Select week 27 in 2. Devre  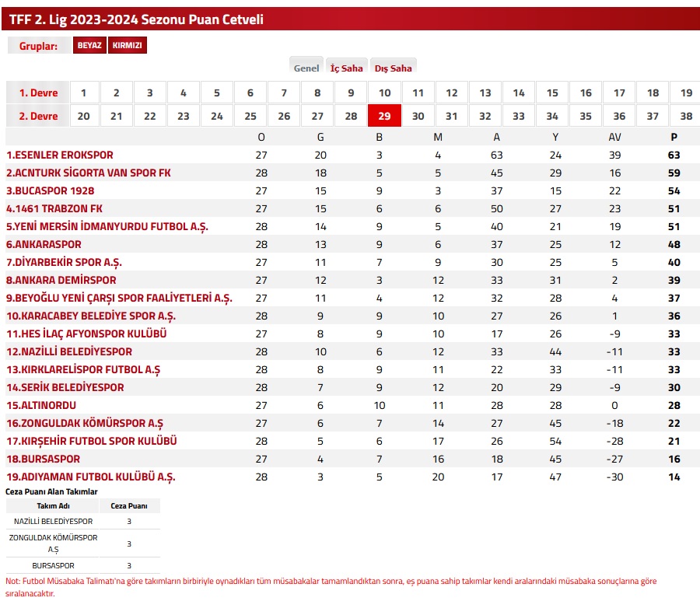(317, 116)
